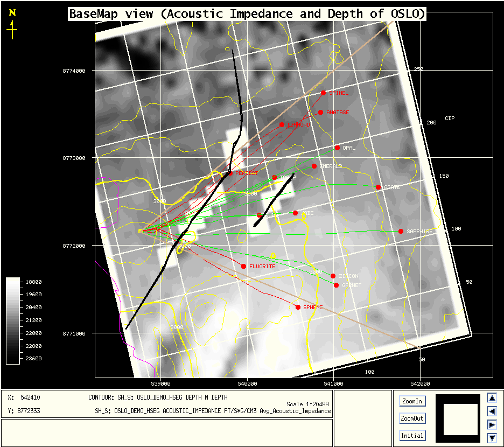The image size is (504, 447).
Task: Click the ZoomOut button
Action: (x=412, y=418)
